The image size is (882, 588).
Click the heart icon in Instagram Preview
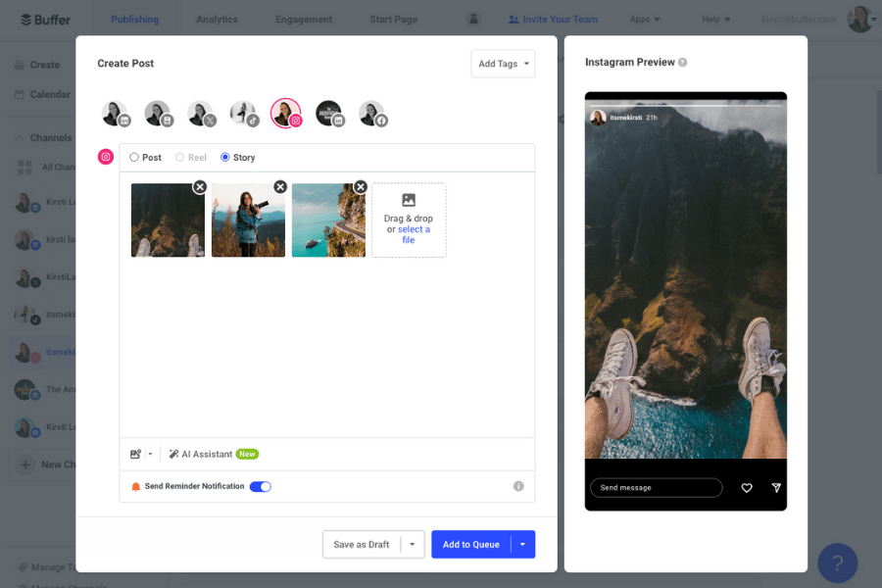[747, 487]
